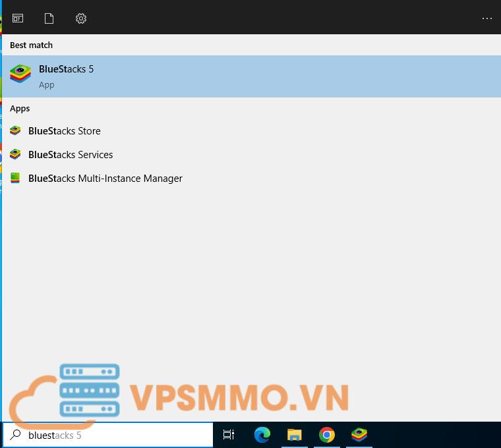Click the magnifier icon in search box
This screenshot has width=501, height=448.
coord(15,435)
